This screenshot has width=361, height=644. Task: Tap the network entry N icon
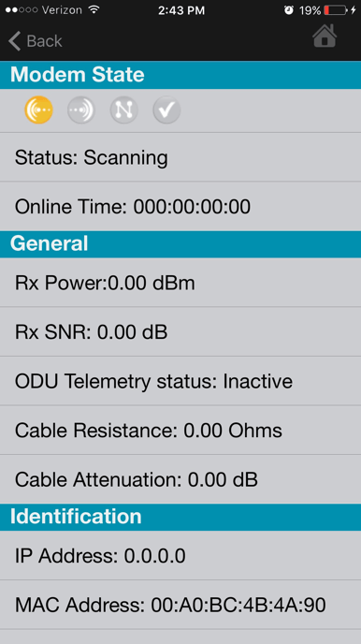pos(123,110)
